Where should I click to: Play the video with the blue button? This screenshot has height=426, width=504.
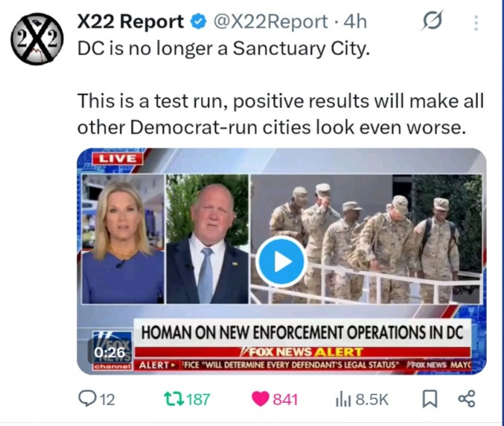[x=281, y=261]
